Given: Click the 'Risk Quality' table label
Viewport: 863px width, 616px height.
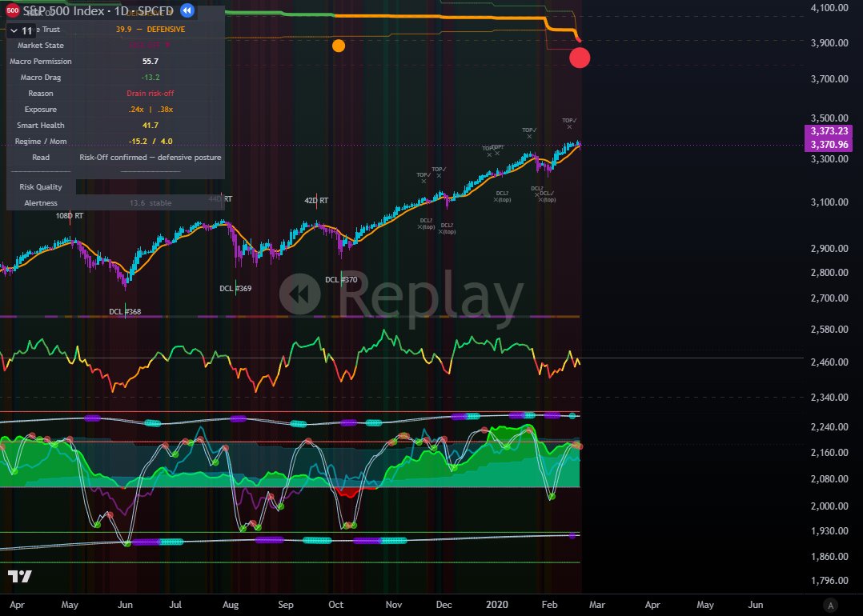Looking at the screenshot, I should [x=41, y=186].
